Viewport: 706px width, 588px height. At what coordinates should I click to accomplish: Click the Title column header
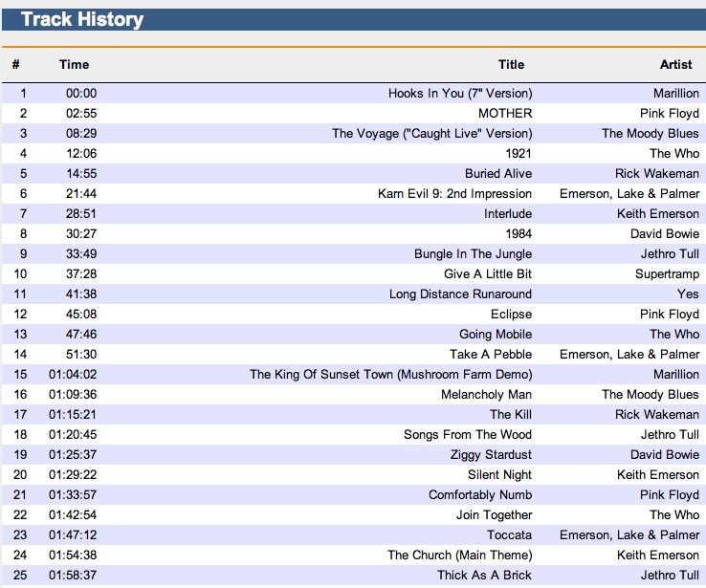511,65
